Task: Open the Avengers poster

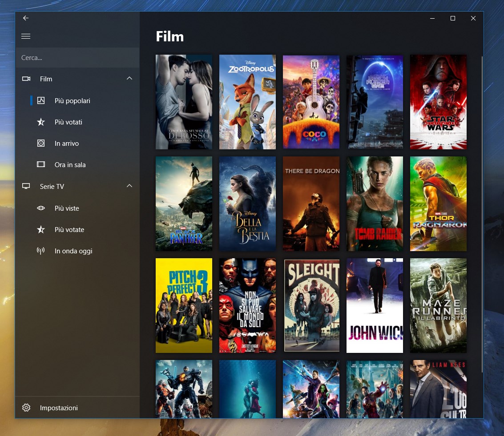Action: tap(375, 389)
